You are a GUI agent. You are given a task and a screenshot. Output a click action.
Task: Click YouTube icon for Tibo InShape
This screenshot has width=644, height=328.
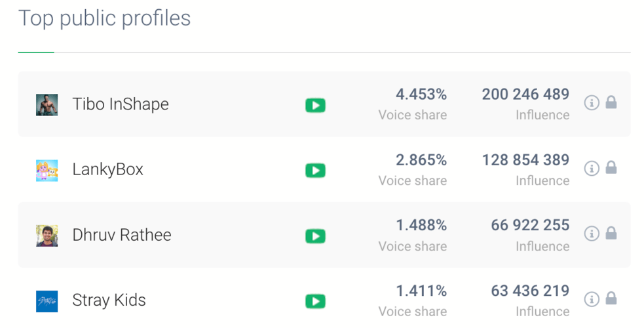click(x=315, y=105)
